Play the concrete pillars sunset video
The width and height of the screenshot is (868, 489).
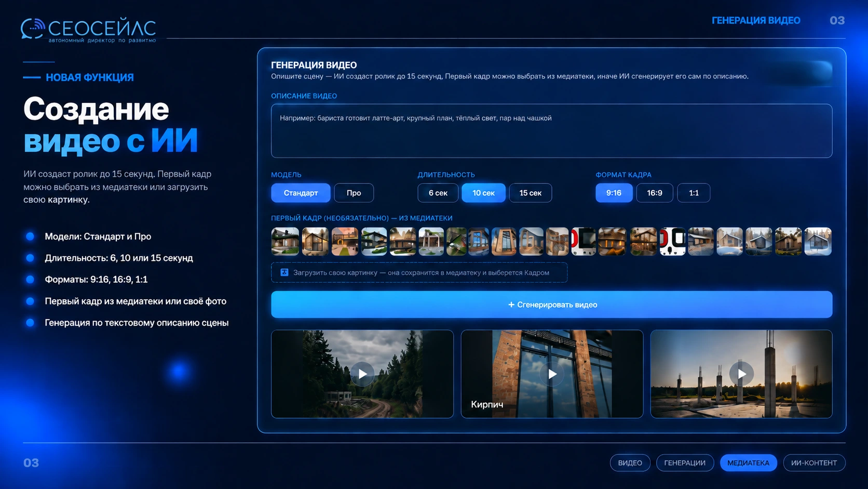[741, 374]
